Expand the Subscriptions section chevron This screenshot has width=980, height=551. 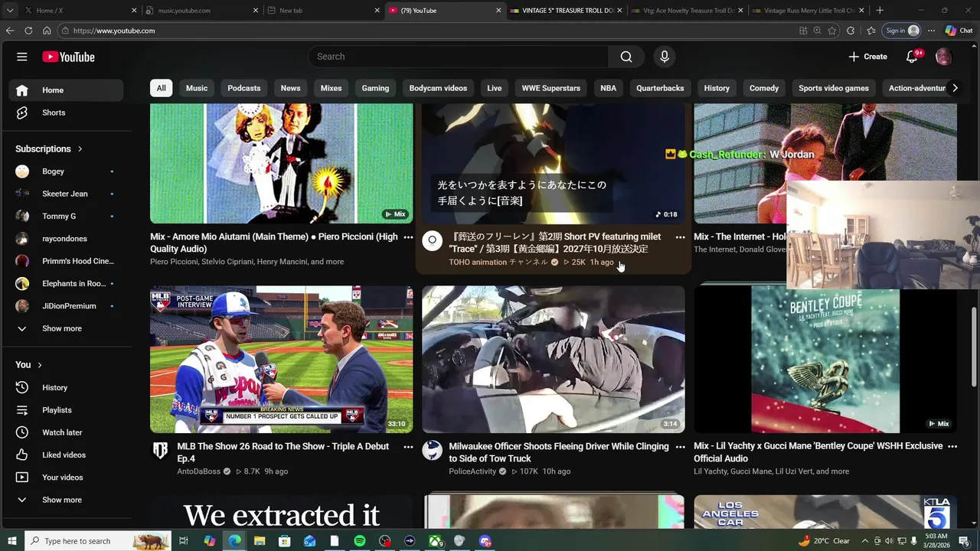[x=80, y=149]
